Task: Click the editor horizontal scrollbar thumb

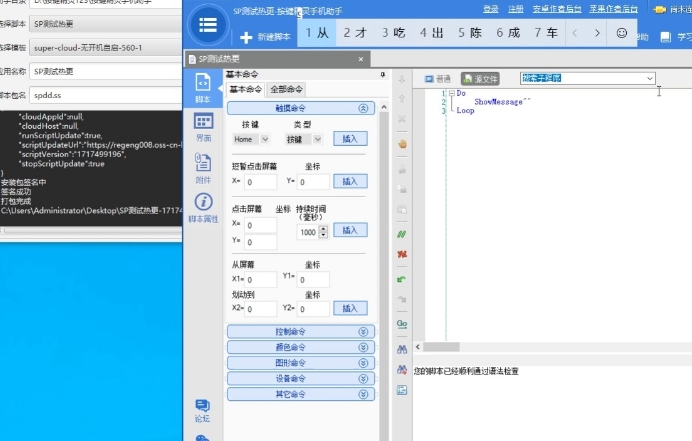Action: 441,347
